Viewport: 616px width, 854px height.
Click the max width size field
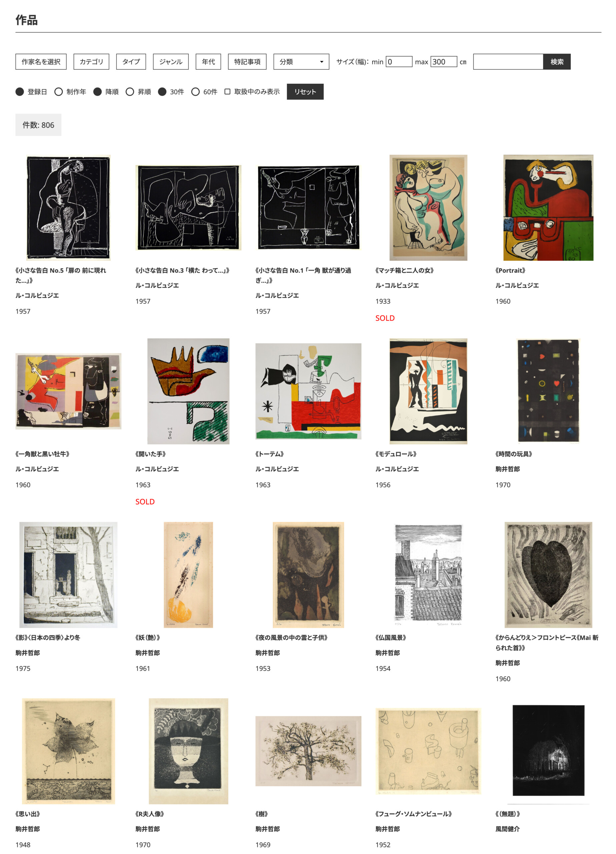coord(444,62)
